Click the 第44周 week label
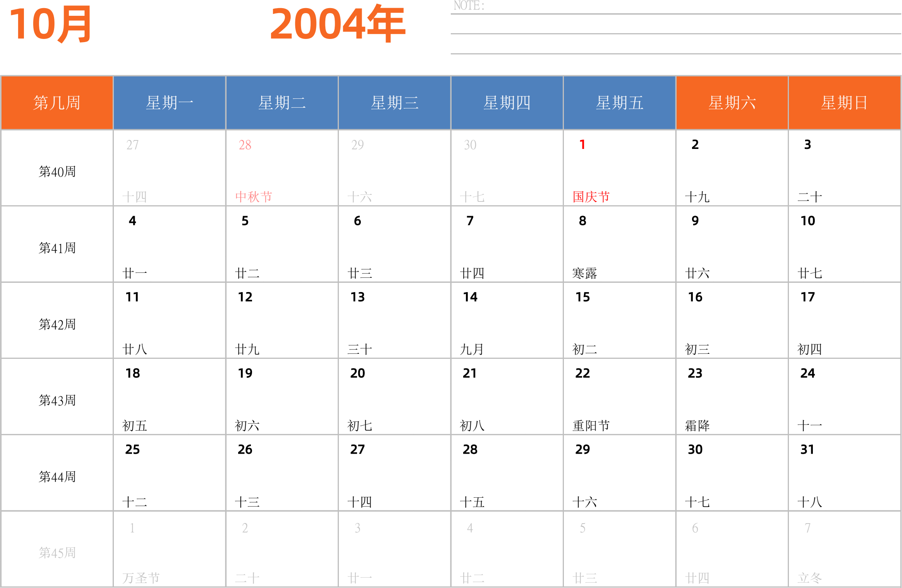 tap(57, 477)
